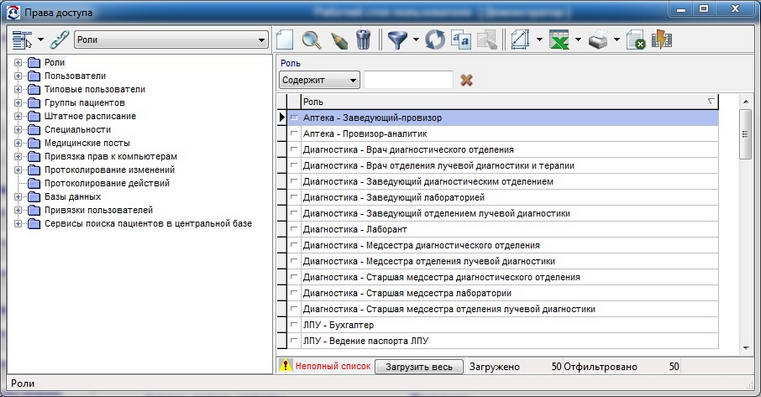Viewport: 761px width, 397px height.
Task: Select Группы пациентов in the tree
Action: click(x=85, y=103)
